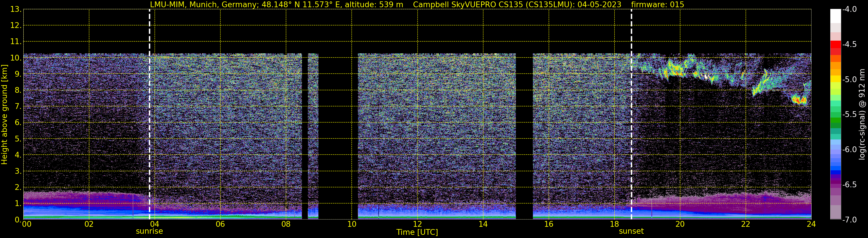Click the colorbar tick label -4.0
Image resolution: width=868 pixels, height=238 pixels.
pos(850,10)
